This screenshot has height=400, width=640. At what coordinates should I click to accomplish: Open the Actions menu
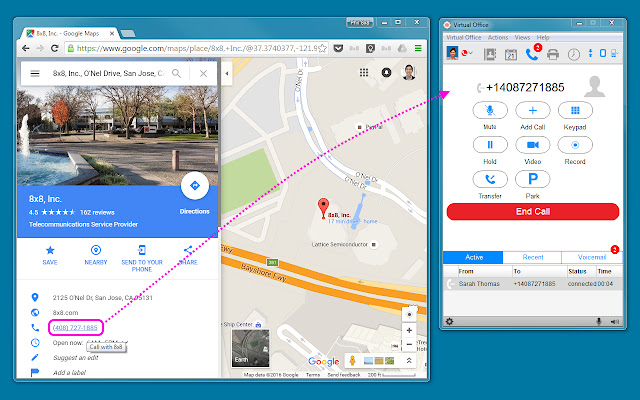click(x=498, y=38)
